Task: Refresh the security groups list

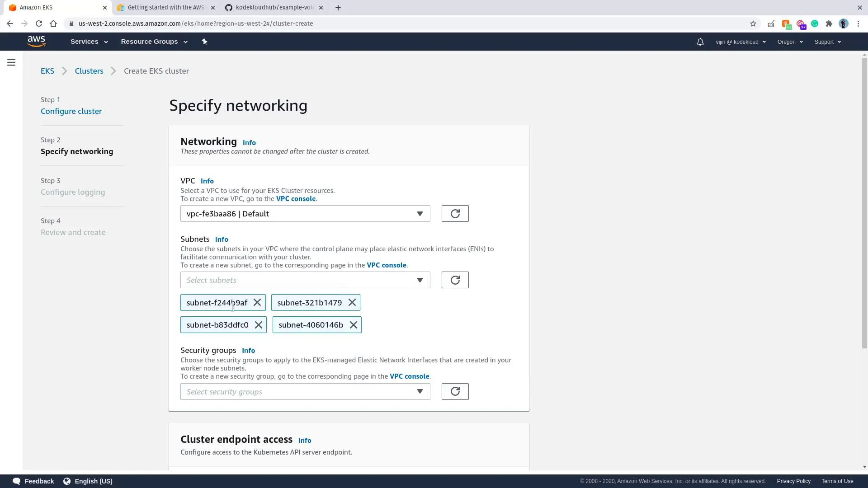Action: click(455, 391)
